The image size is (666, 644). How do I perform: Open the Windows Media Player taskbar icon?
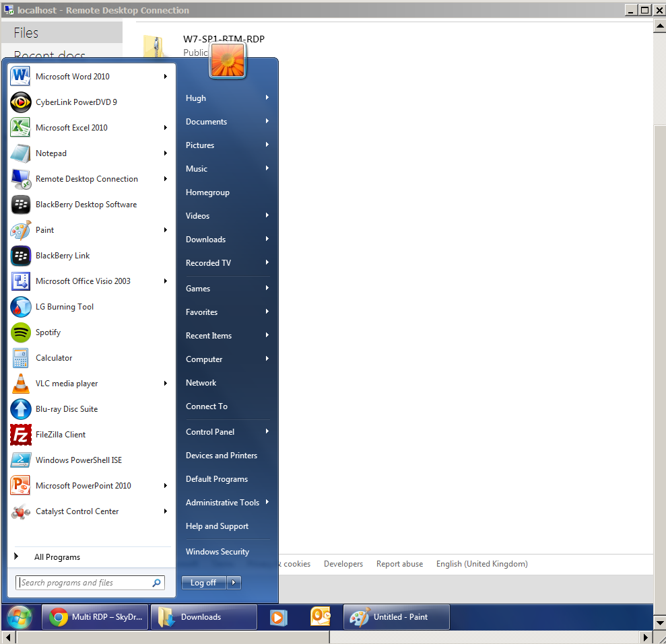pyautogui.click(x=278, y=617)
